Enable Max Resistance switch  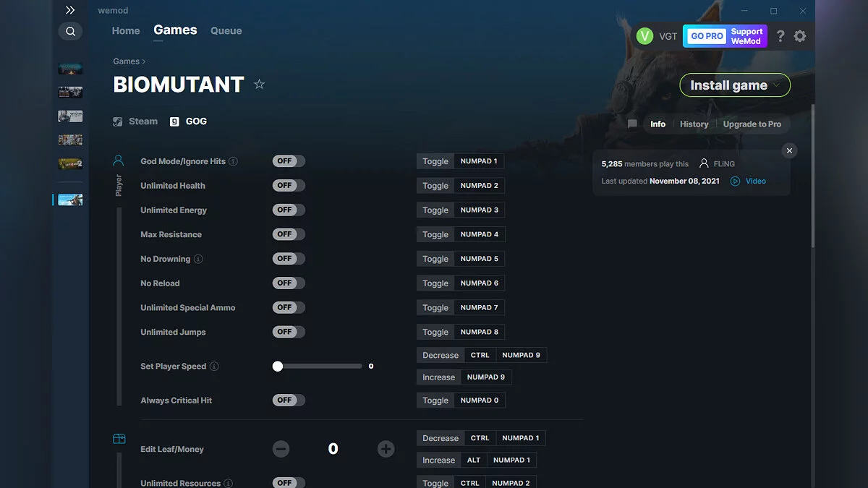289,234
